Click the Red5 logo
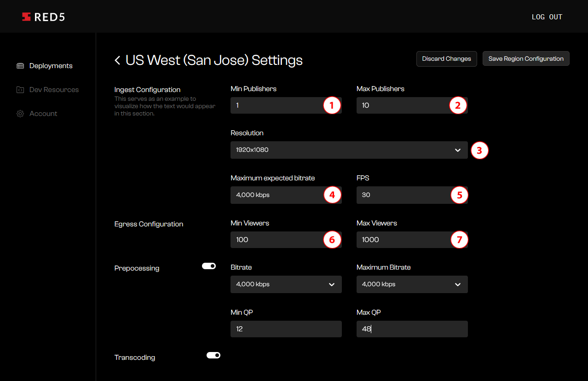The width and height of the screenshot is (588, 381). coord(43,17)
